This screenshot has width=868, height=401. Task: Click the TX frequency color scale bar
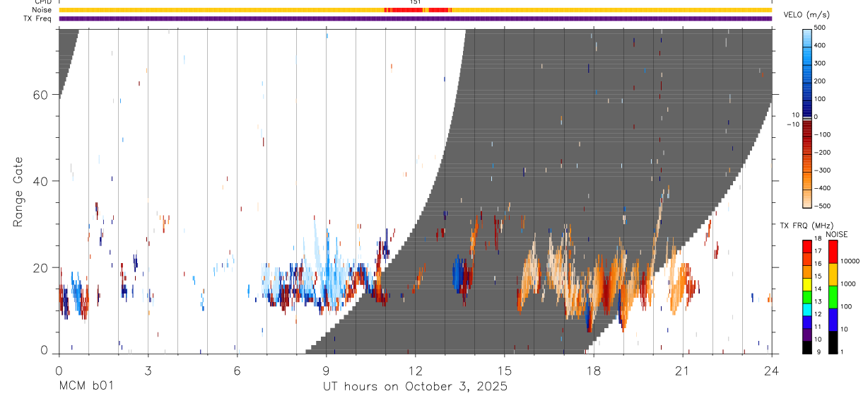[x=808, y=297]
